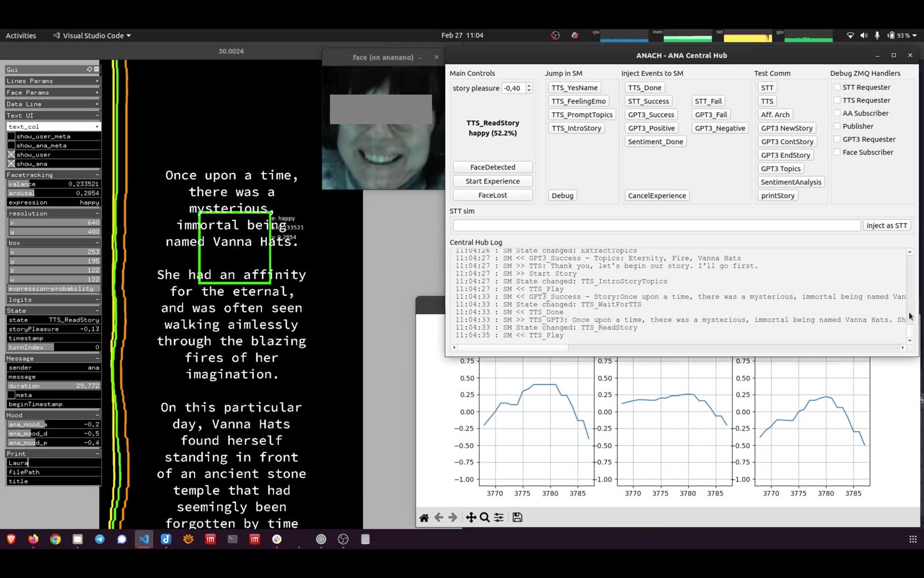The height and width of the screenshot is (578, 924).
Task: Activate the Zoom magnifier tool in plot toolbar
Action: click(485, 517)
